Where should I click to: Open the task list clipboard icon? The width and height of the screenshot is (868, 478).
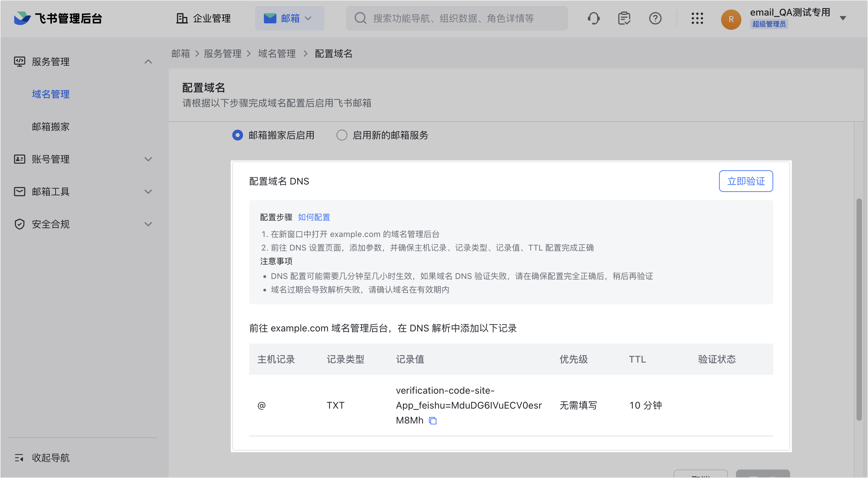[x=624, y=18]
